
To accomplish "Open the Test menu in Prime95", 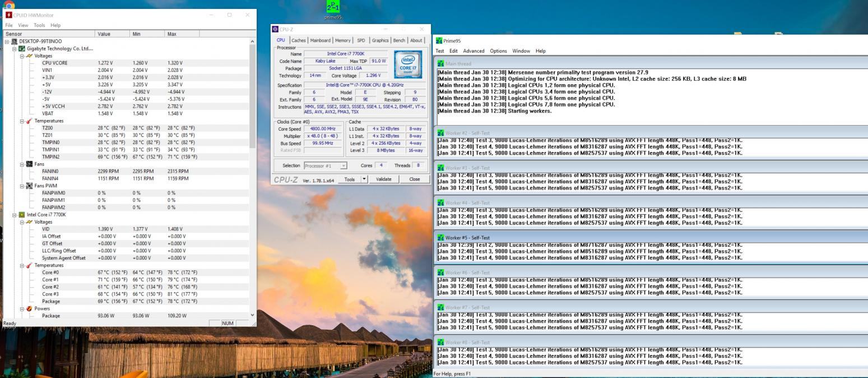I will (440, 51).
